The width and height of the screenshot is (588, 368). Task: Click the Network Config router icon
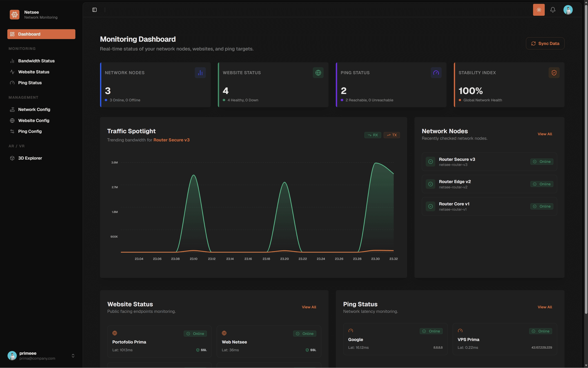(x=12, y=110)
